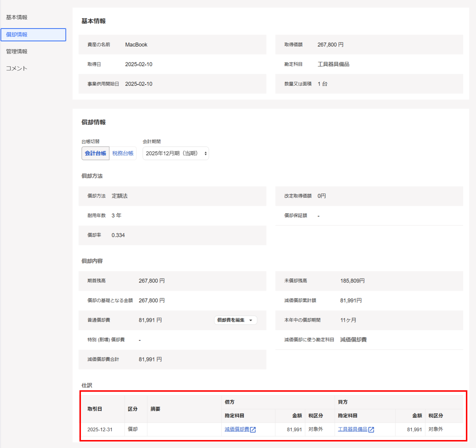476x448 pixels.
Task: Select 償却情報 sidebar item
Action: (x=17, y=35)
